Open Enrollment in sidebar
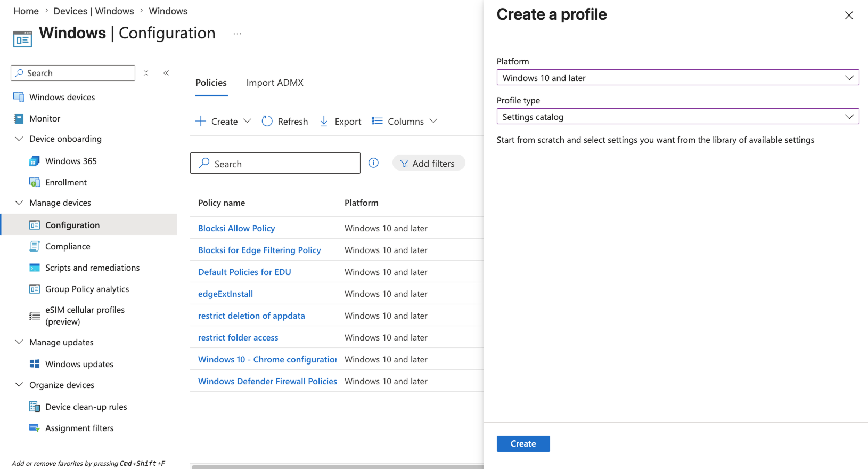Viewport: 868px width, 469px height. 66,182
